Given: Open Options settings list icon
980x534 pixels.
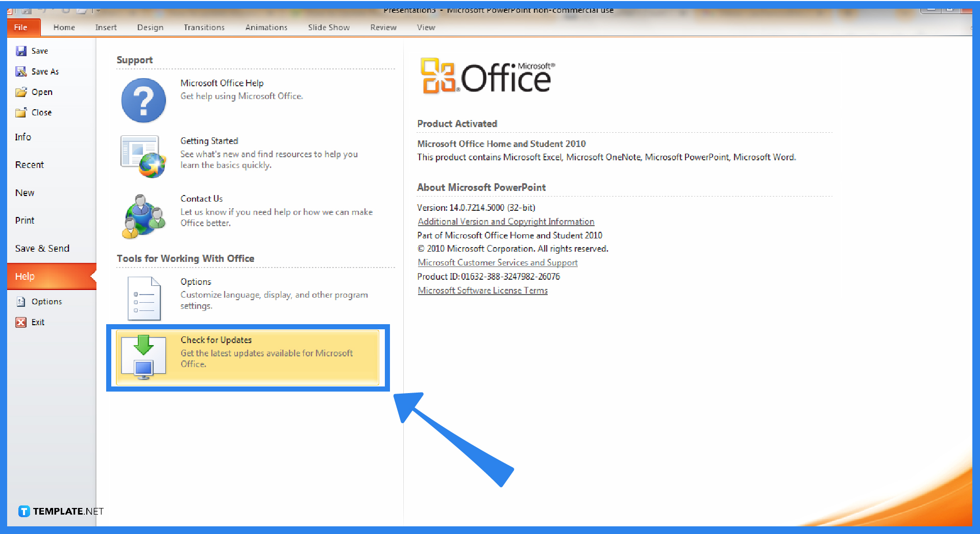Looking at the screenshot, I should pyautogui.click(x=143, y=298).
